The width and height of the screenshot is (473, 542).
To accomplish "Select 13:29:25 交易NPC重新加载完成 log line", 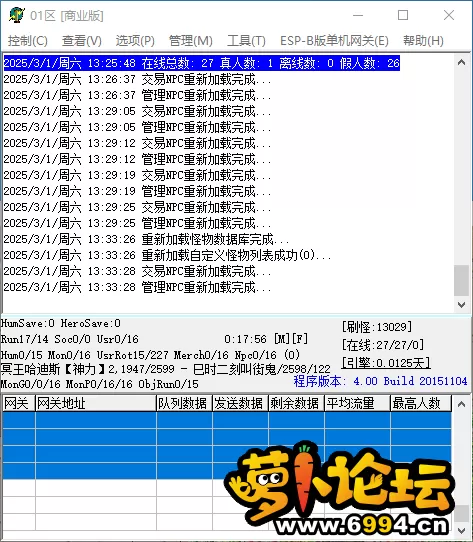I will pyautogui.click(x=138, y=207).
